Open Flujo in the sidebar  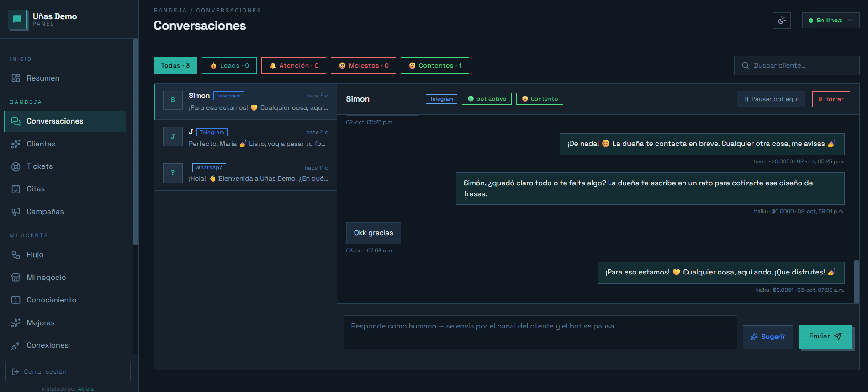click(x=65, y=255)
